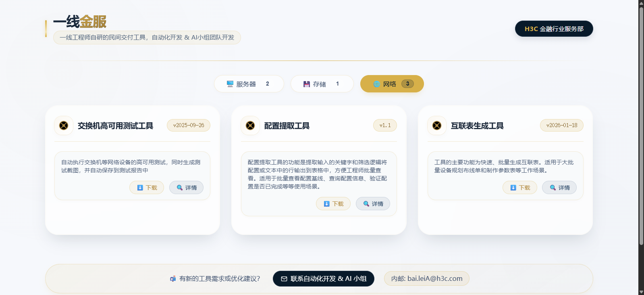Show details for 互联表生成工具
The height and width of the screenshot is (295, 644).
tap(559, 188)
